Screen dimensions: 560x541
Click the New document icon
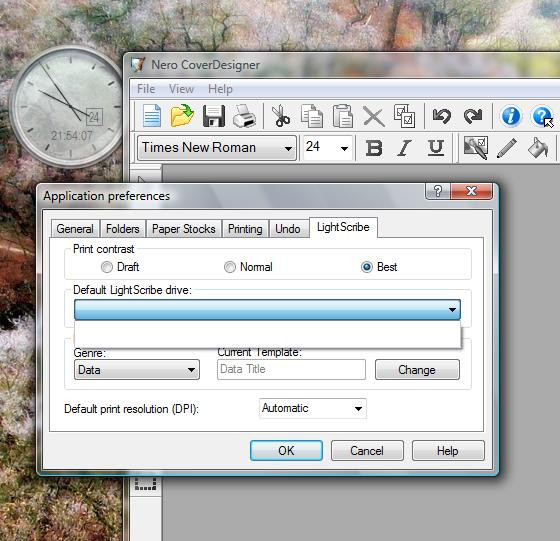[x=152, y=115]
